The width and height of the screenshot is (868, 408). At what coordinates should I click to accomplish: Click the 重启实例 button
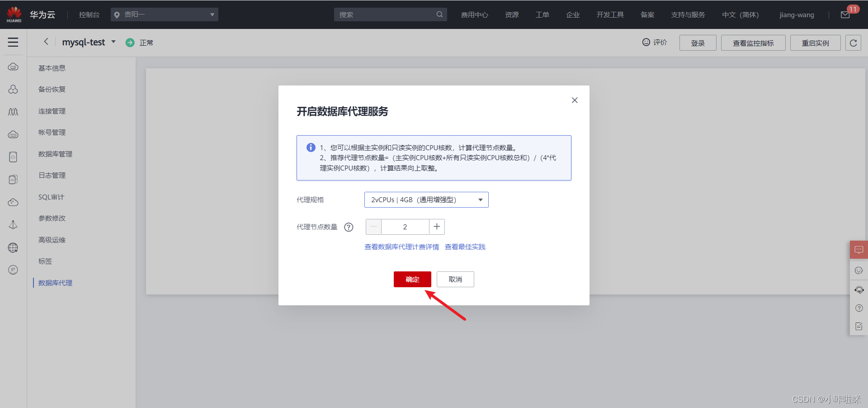[x=815, y=43]
